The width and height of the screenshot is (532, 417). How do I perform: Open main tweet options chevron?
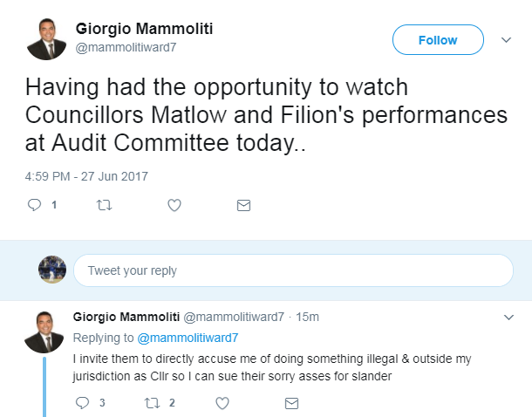click(505, 40)
